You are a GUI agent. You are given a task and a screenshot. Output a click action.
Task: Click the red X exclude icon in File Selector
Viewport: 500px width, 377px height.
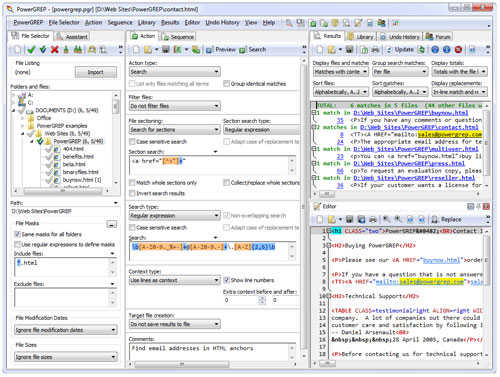(x=55, y=50)
